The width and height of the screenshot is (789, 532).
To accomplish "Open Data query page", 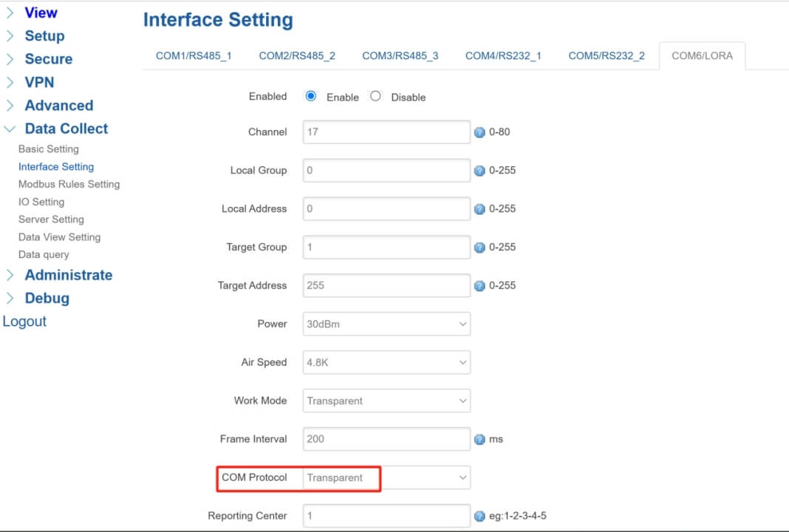I will [44, 255].
